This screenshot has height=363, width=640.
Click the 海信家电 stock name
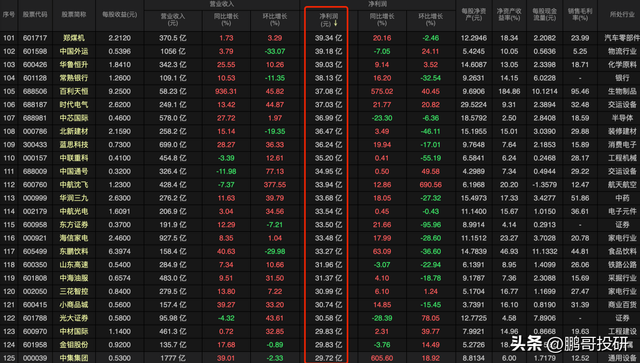point(74,238)
